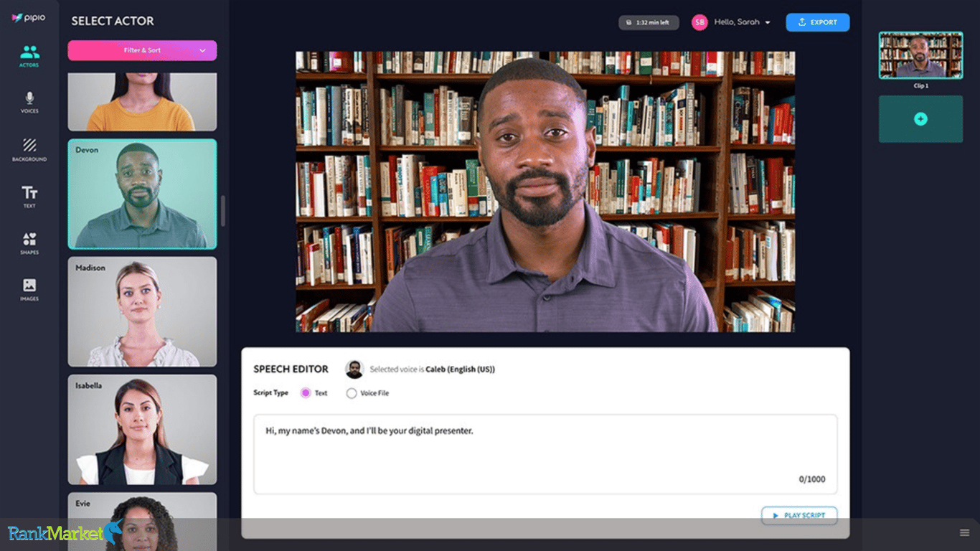The image size is (980, 551).
Task: Add a new clip with plus icon
Action: pyautogui.click(x=920, y=119)
